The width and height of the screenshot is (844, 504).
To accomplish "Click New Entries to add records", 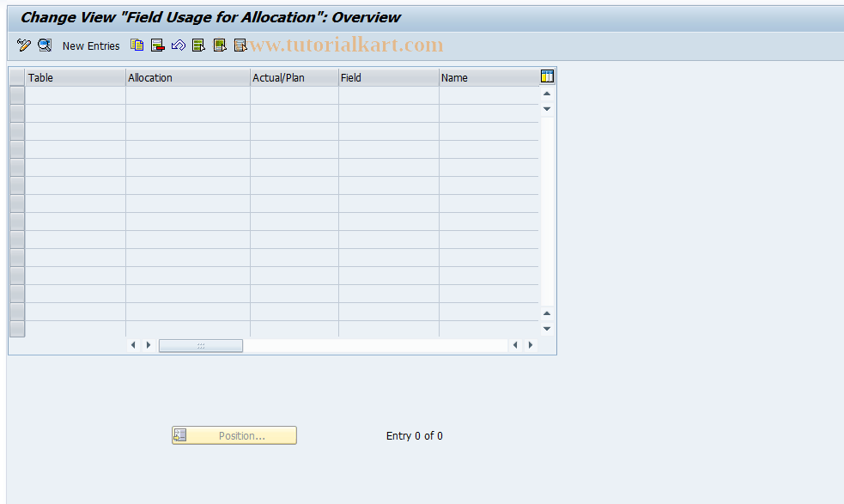I will (x=91, y=46).
